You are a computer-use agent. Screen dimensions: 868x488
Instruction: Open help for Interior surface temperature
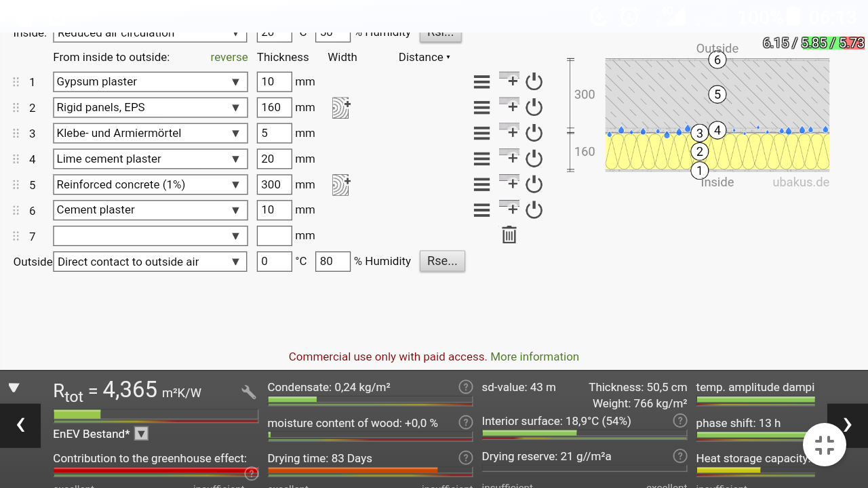[x=679, y=421]
